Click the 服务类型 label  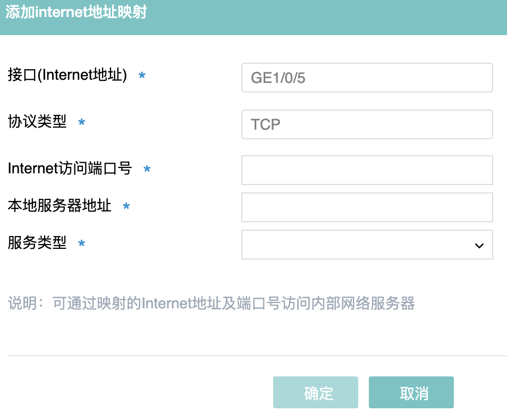point(37,243)
